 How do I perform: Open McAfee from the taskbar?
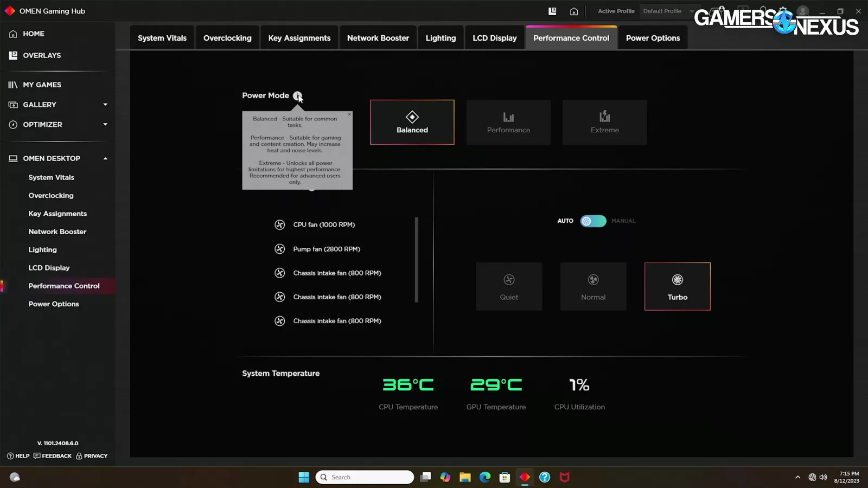pos(564,477)
